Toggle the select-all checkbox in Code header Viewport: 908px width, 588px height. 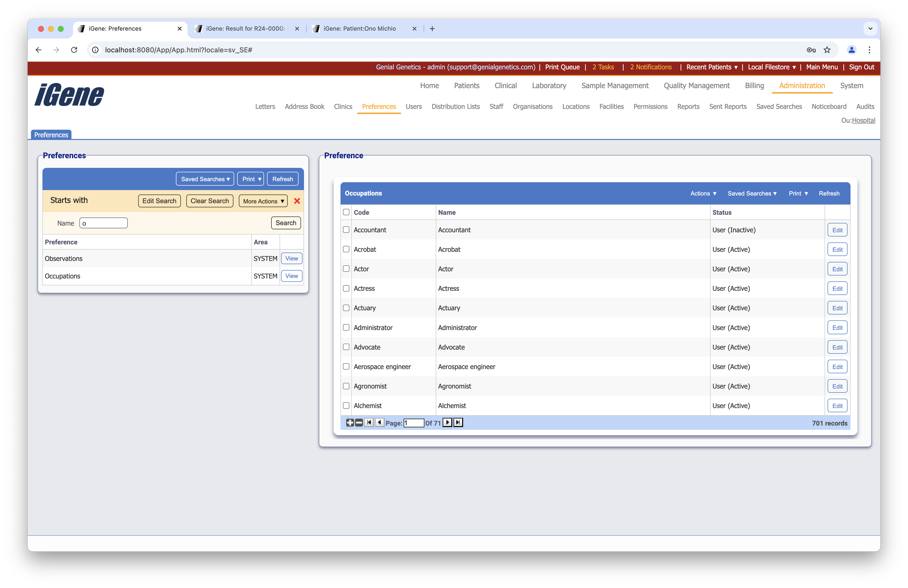346,212
